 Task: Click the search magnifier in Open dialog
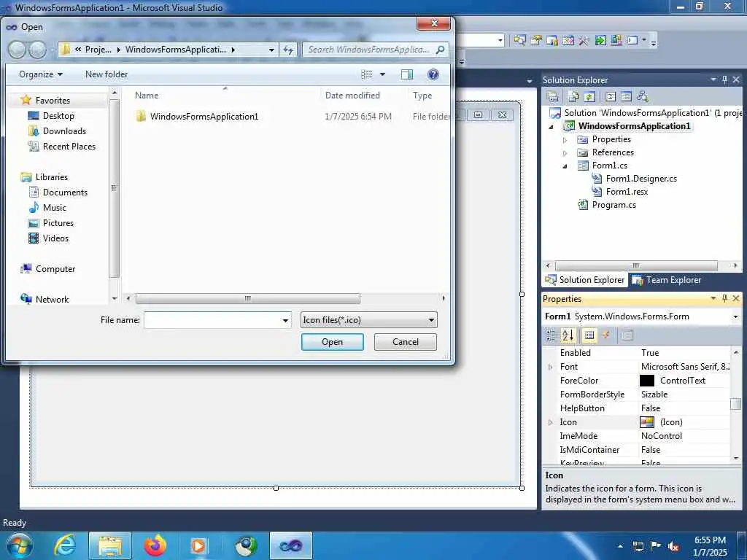pos(440,50)
